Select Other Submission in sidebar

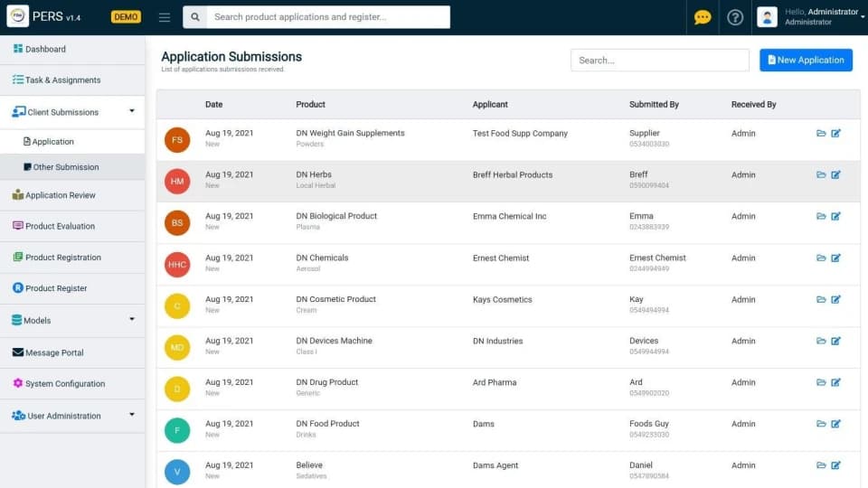72,167
